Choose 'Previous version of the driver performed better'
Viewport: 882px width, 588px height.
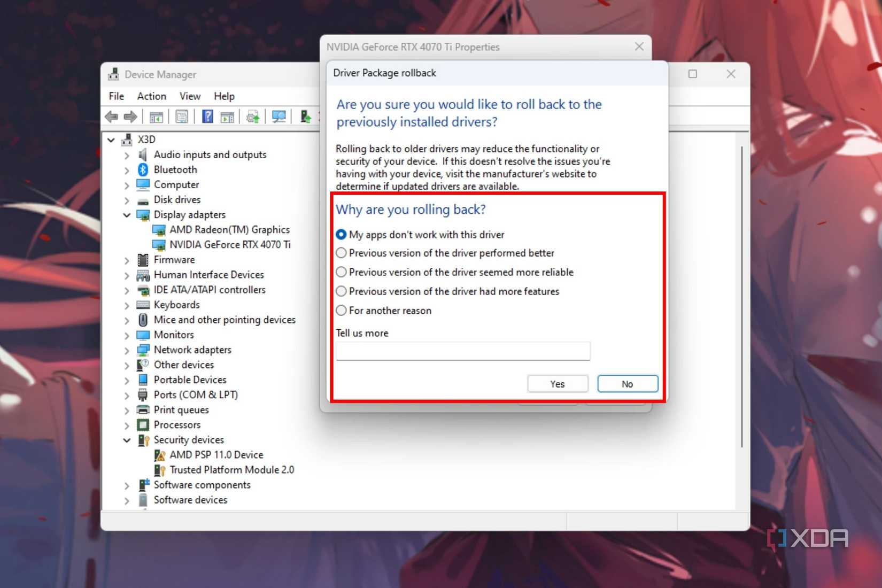341,253
